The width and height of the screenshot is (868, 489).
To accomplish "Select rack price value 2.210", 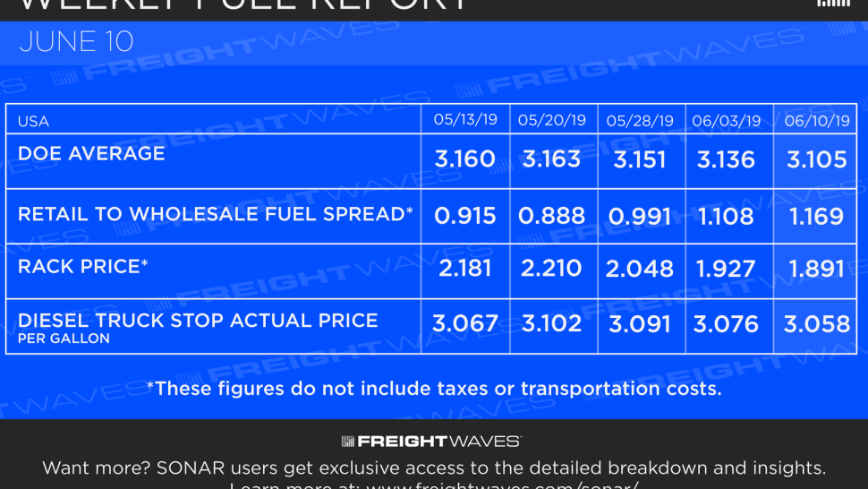I will coord(551,269).
